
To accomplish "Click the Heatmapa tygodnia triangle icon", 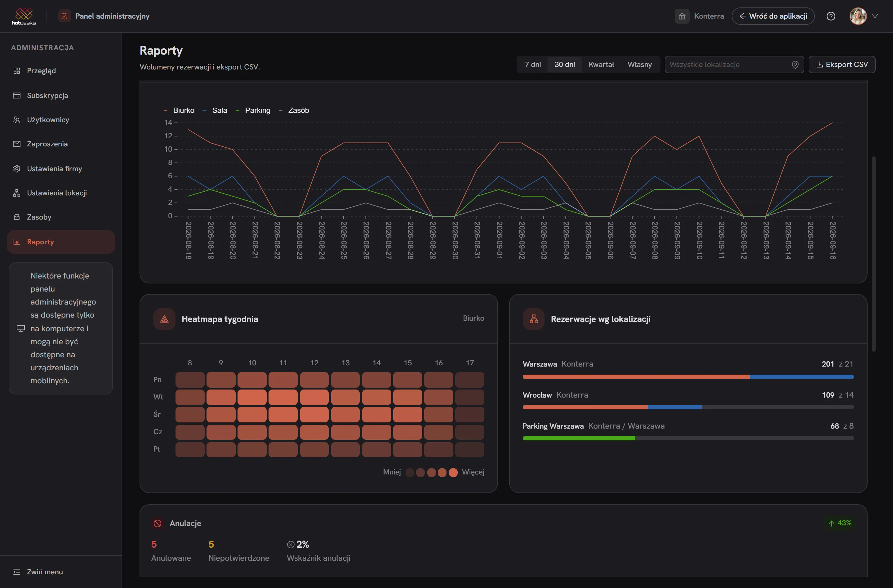I will [x=164, y=319].
